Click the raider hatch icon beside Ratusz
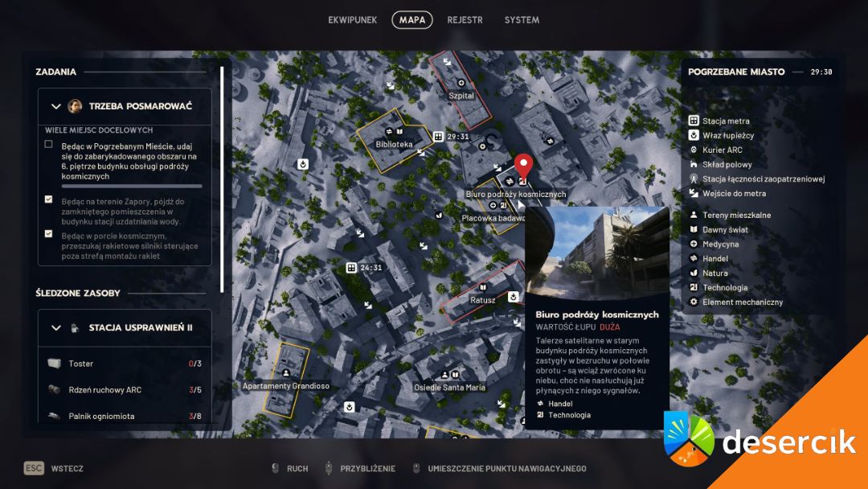 (x=514, y=295)
